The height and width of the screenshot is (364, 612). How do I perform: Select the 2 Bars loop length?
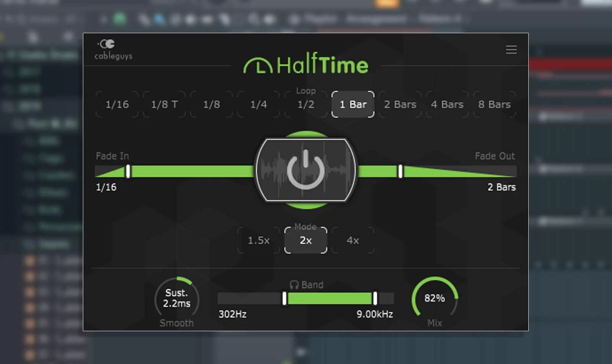coord(399,104)
